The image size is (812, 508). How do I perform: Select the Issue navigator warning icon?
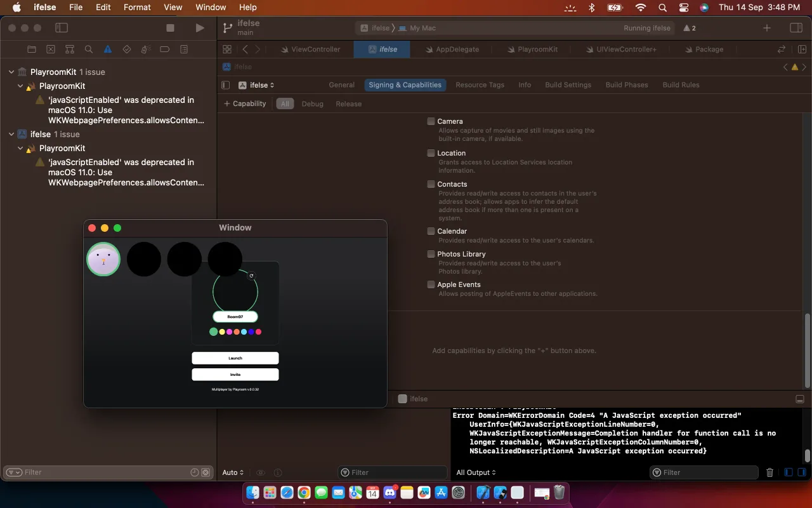tap(108, 49)
